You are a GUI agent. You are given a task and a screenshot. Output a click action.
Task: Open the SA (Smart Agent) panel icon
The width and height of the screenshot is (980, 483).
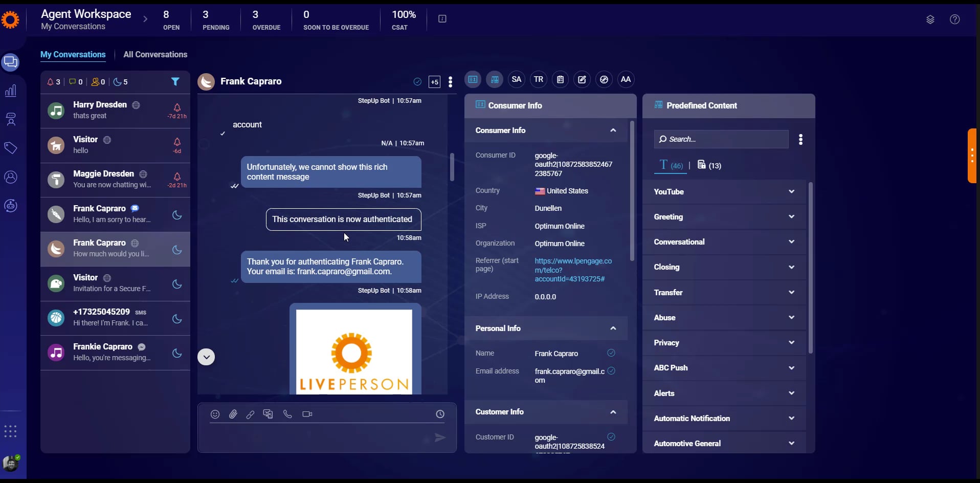517,79
